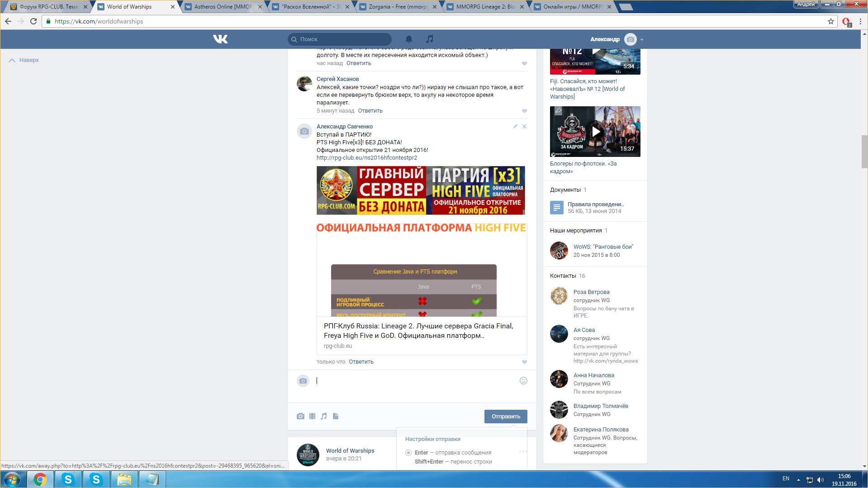Close the World of Warships browser tab
This screenshot has height=488, width=868.
[173, 7]
